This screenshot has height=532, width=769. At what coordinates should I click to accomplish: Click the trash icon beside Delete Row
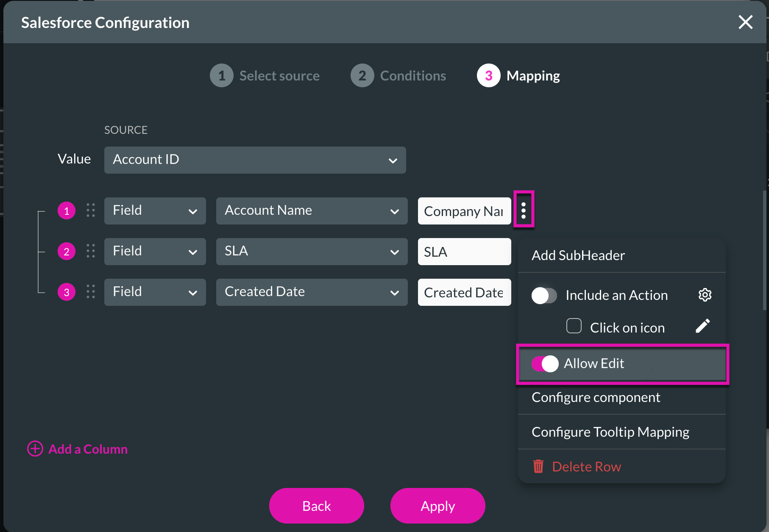pyautogui.click(x=538, y=466)
